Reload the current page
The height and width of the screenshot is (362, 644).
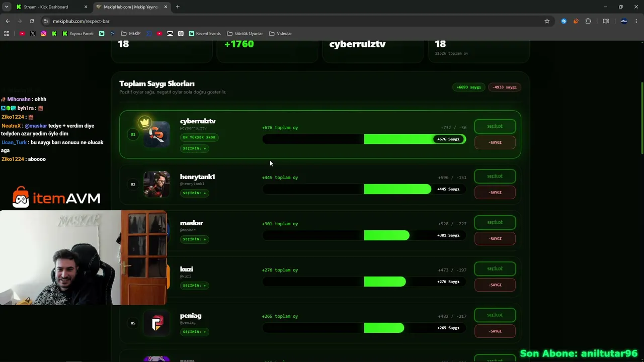(x=32, y=21)
